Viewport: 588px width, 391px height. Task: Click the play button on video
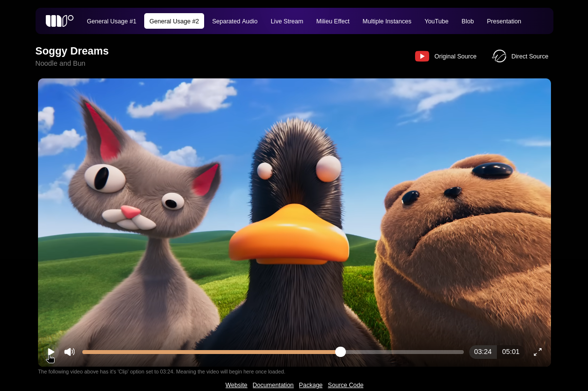(51, 352)
